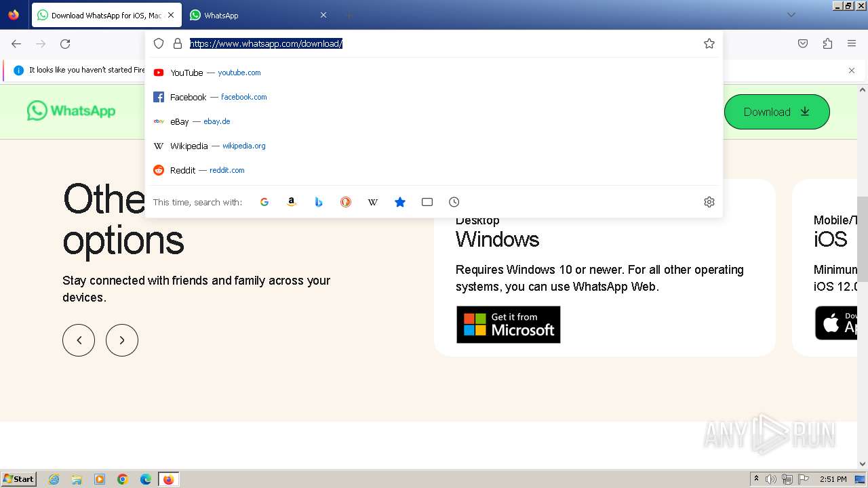Open File Explorer from taskbar
The height and width of the screenshot is (488, 868).
(x=77, y=479)
